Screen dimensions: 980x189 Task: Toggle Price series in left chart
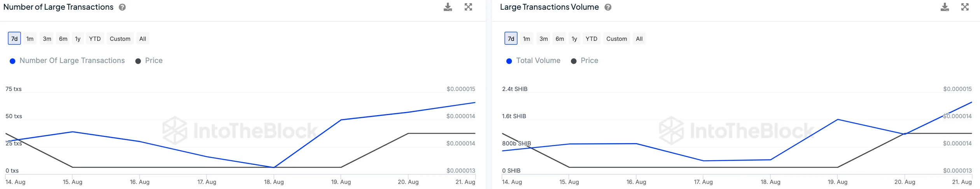pyautogui.click(x=154, y=61)
